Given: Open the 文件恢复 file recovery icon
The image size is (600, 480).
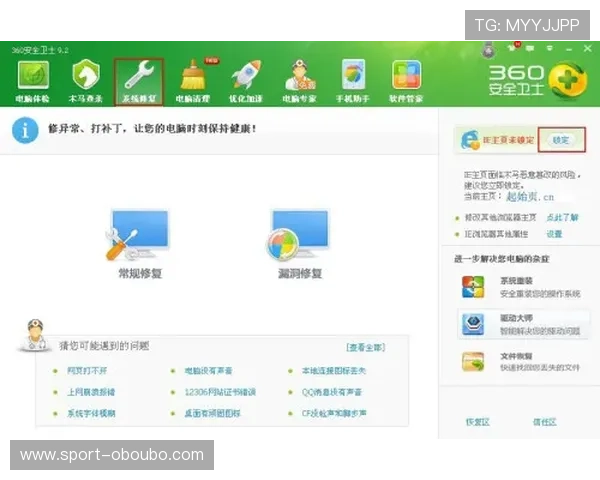Looking at the screenshot, I should [473, 362].
